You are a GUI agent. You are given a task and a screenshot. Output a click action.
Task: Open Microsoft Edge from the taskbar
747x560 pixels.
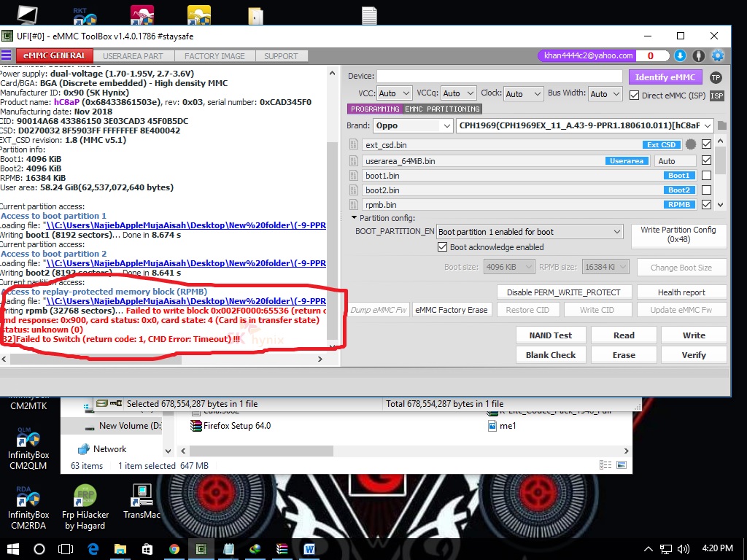93,549
